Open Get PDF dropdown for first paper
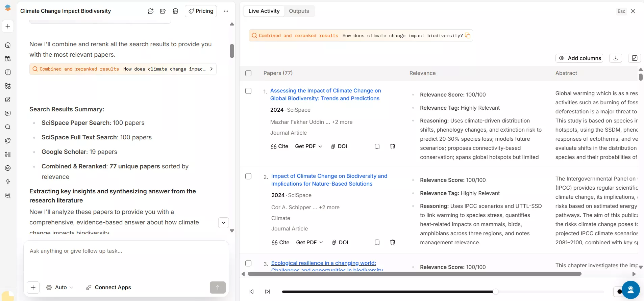The height and width of the screenshot is (301, 644). pyautogui.click(x=308, y=146)
